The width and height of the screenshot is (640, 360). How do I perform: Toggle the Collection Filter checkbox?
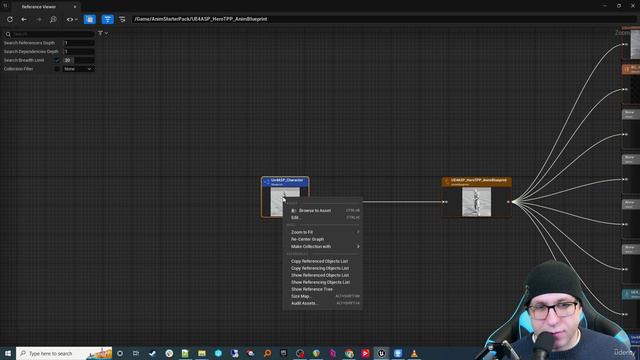[x=57, y=69]
